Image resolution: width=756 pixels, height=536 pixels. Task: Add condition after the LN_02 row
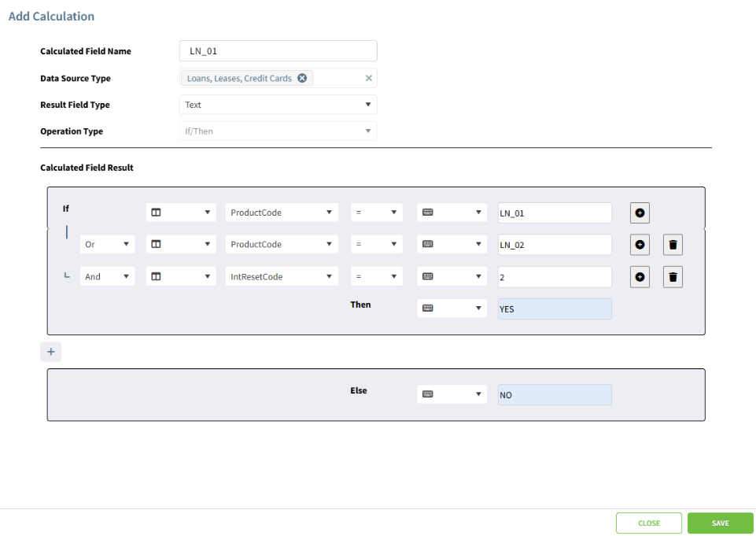coord(640,245)
